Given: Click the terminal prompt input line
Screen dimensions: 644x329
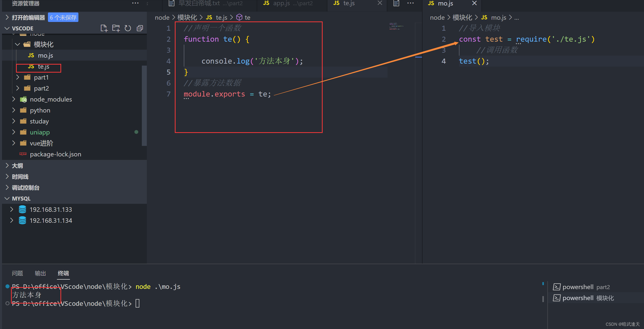Looking at the screenshot, I should [137, 303].
